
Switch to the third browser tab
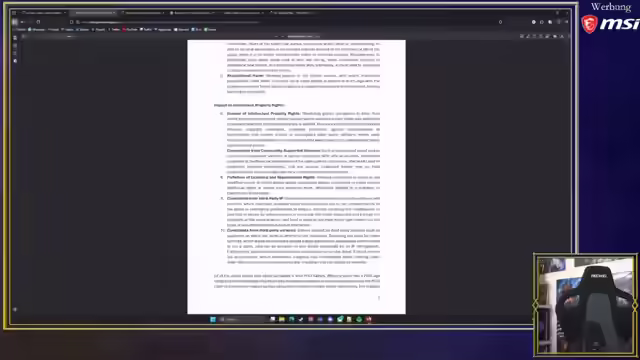click(143, 13)
